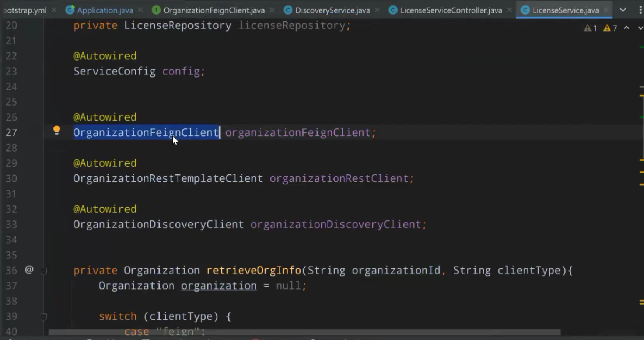644x340 pixels.
Task: Click the @ gutter icon on line 36
Action: (29, 270)
